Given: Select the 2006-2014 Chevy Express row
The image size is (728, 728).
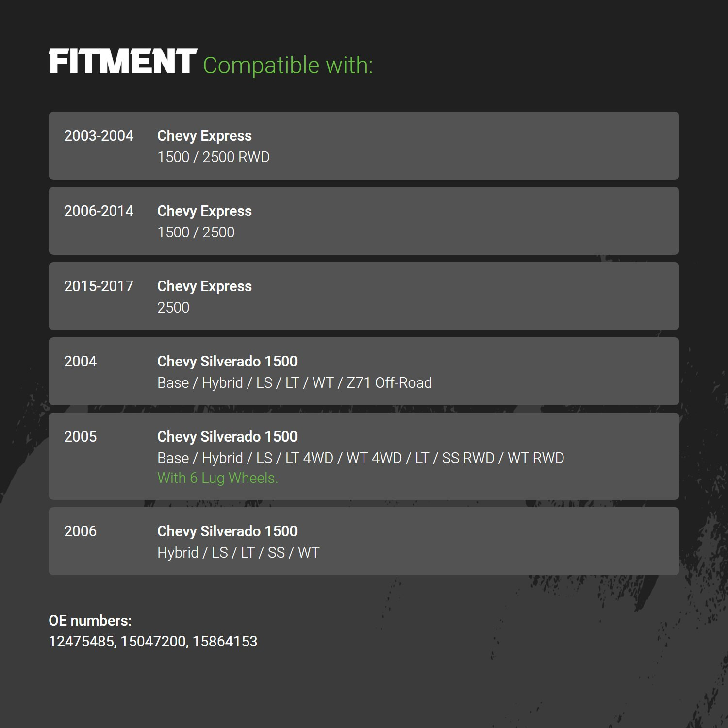Looking at the screenshot, I should pyautogui.click(x=364, y=221).
